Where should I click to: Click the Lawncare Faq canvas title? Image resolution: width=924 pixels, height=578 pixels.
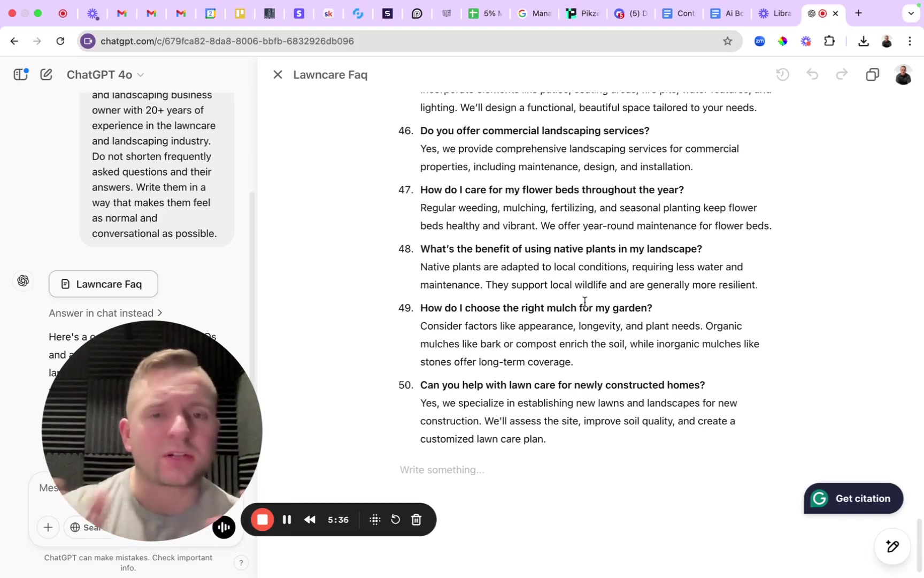330,74
